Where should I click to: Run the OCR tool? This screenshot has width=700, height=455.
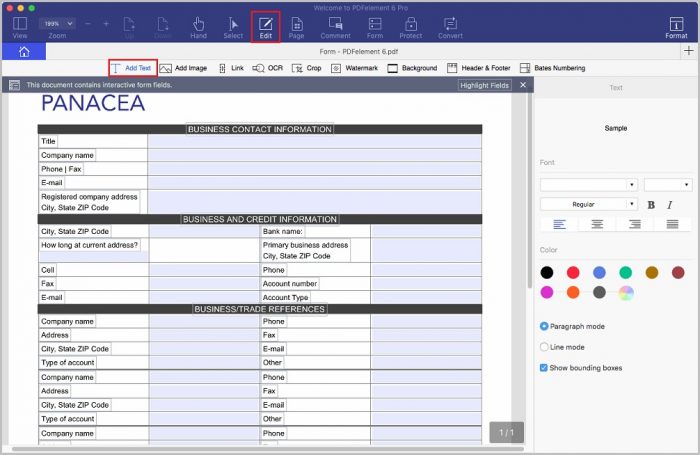tap(267, 68)
